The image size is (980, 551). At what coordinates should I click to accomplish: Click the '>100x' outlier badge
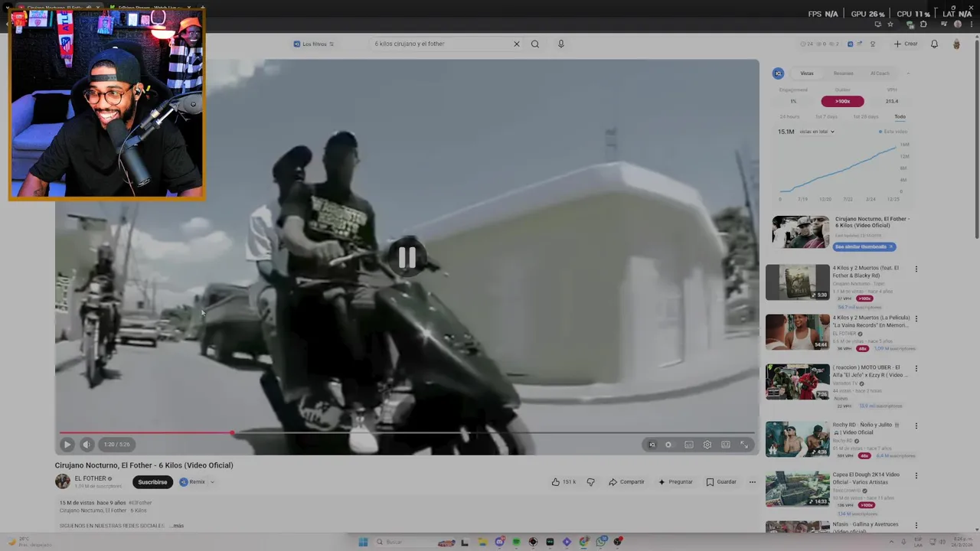coord(842,101)
